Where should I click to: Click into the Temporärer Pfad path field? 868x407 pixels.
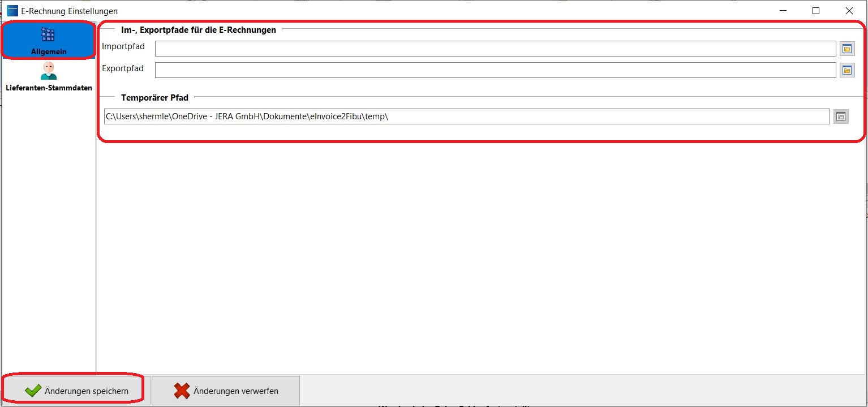tap(466, 116)
